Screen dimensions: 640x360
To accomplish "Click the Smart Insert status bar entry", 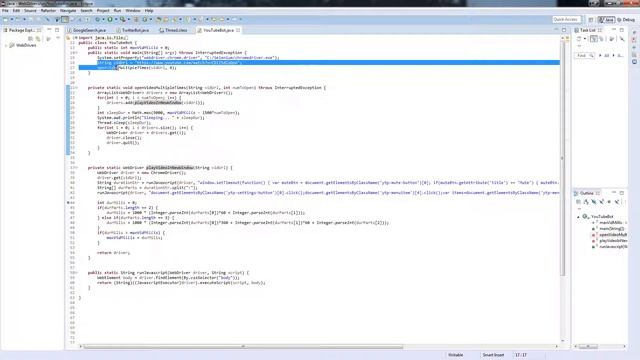I will (x=493, y=355).
